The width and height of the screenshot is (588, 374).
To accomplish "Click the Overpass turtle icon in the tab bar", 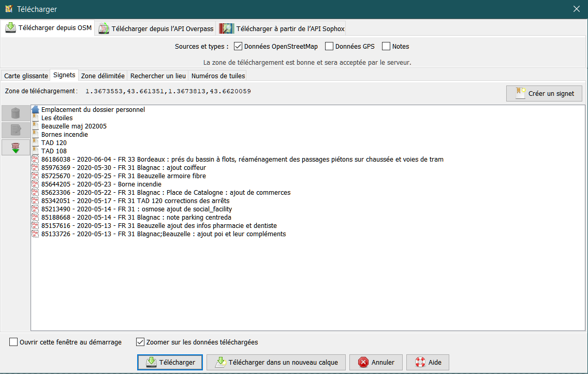I will (104, 28).
